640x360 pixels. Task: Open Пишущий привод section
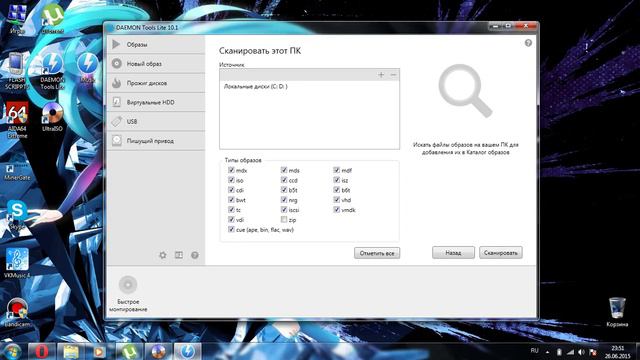coord(156,141)
